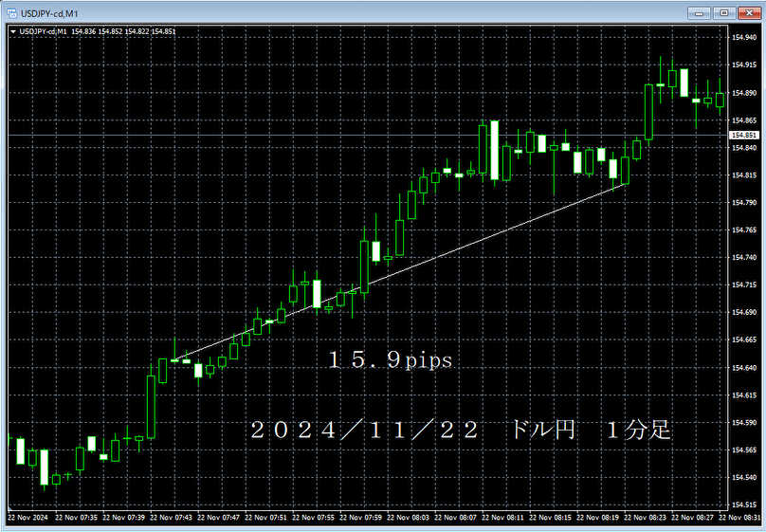
Task: Minimize the USDJPY-cd,M1 chart window
Action: (x=699, y=13)
